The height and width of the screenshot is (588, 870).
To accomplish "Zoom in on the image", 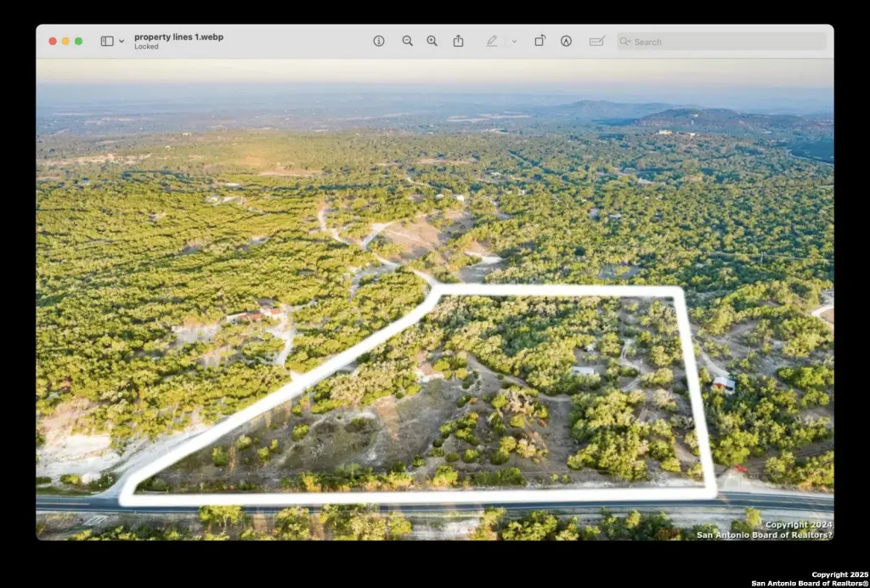I will pos(432,41).
